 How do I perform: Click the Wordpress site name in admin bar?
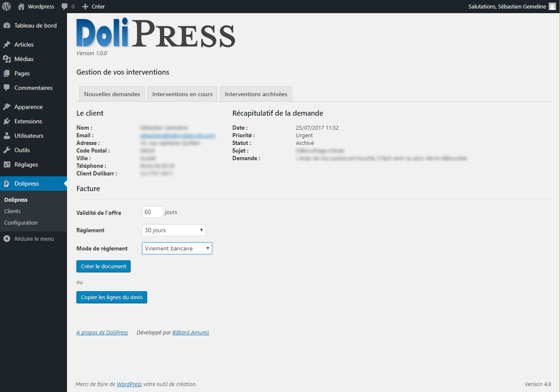[41, 6]
